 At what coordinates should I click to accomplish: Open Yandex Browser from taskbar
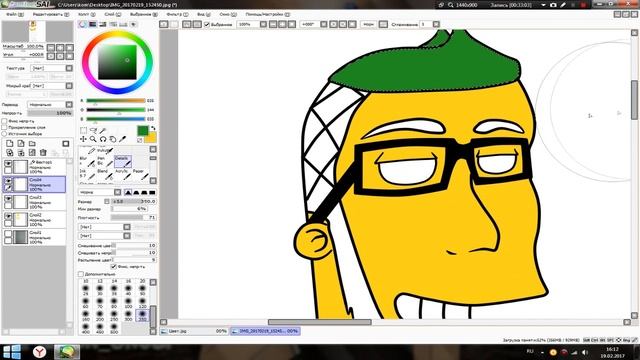39,352
